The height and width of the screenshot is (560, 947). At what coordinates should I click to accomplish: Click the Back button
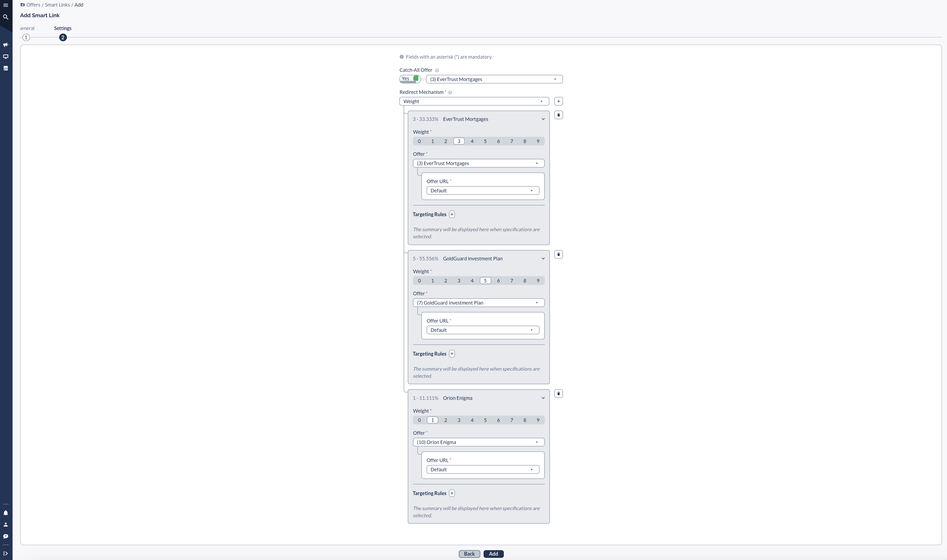(x=469, y=554)
